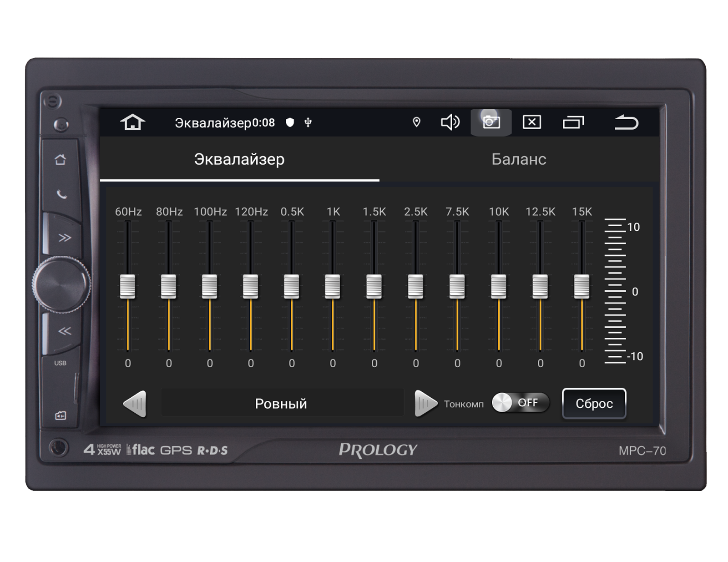The width and height of the screenshot is (728, 562).
Task: Open the volume speaker icon
Action: (x=450, y=122)
